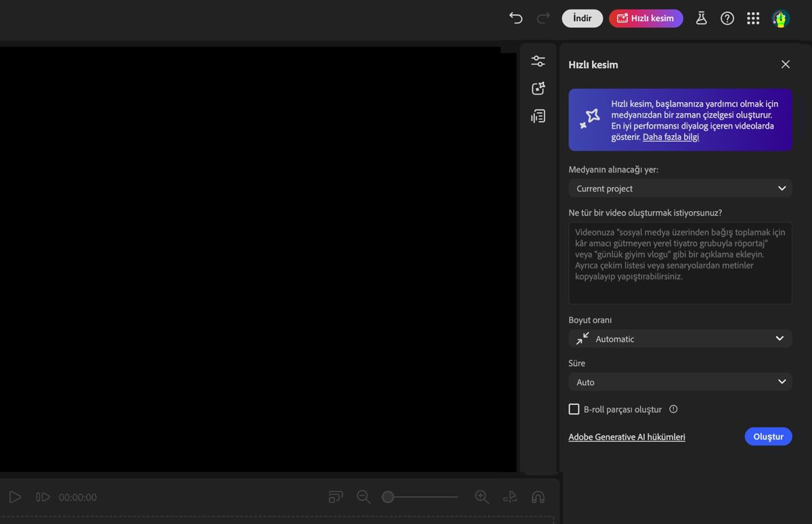The height and width of the screenshot is (524, 812).
Task: Open the Medyanın alınacağı yer dropdown
Action: [680, 188]
